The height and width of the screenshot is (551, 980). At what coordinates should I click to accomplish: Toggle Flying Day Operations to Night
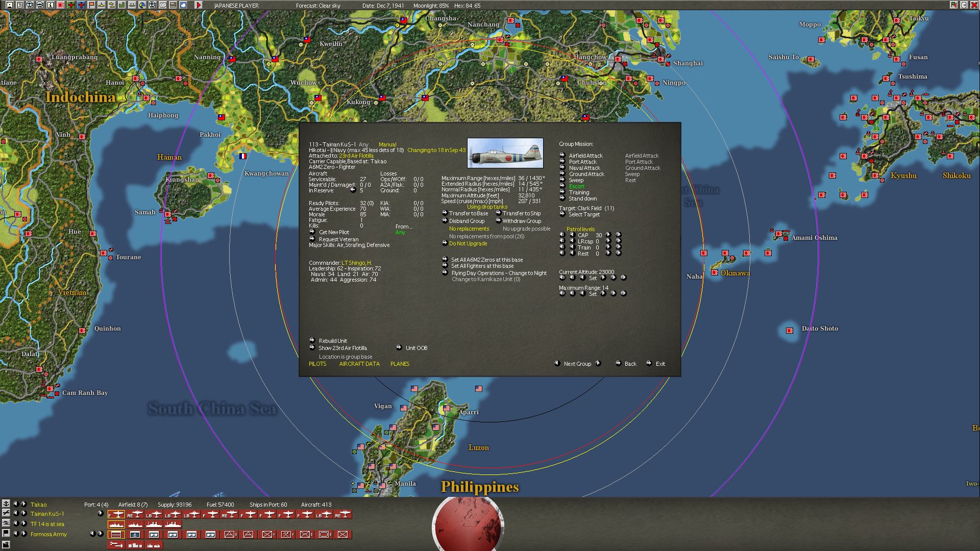[x=499, y=273]
